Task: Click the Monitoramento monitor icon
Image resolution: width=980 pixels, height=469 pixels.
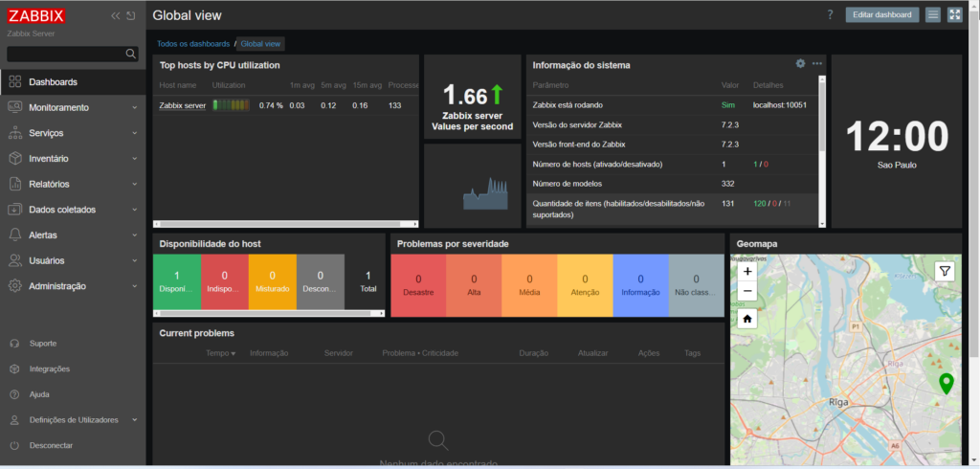Action: [15, 107]
